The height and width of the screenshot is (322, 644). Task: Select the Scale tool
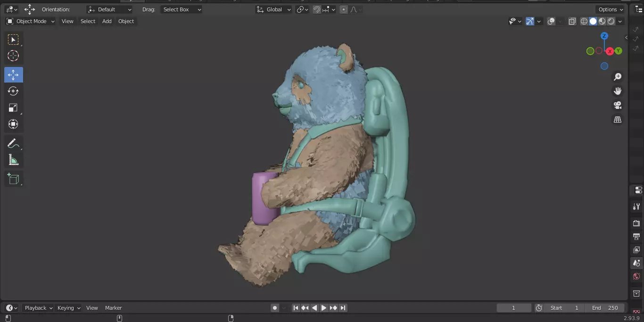pos(13,107)
